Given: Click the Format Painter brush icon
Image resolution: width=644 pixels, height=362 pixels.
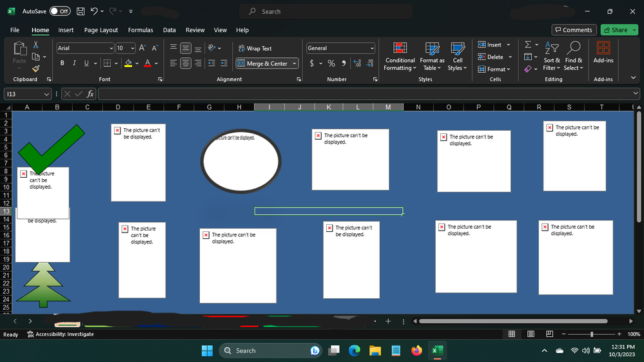Looking at the screenshot, I should (35, 68).
